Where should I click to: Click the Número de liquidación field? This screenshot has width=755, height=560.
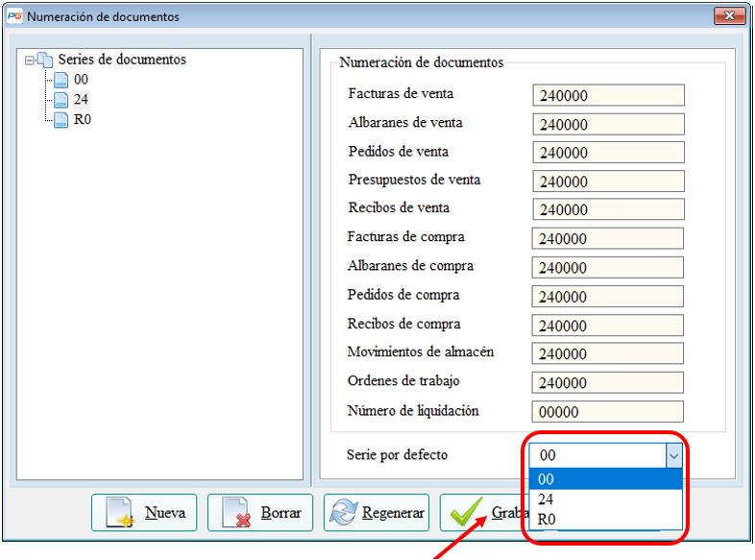click(607, 412)
